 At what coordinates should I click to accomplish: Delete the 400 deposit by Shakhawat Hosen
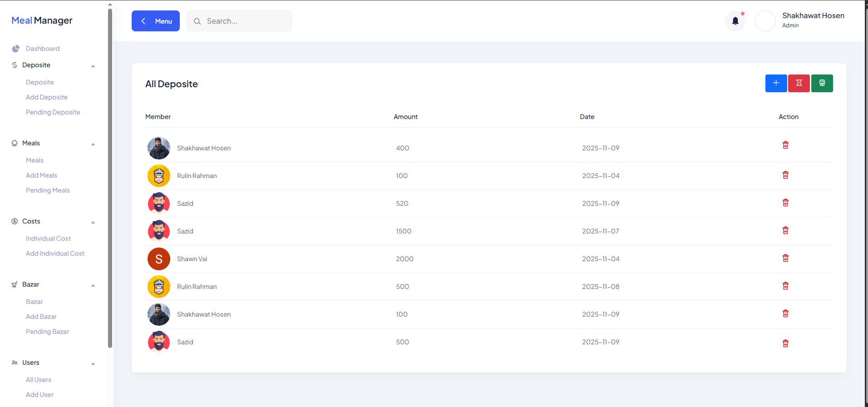tap(785, 145)
